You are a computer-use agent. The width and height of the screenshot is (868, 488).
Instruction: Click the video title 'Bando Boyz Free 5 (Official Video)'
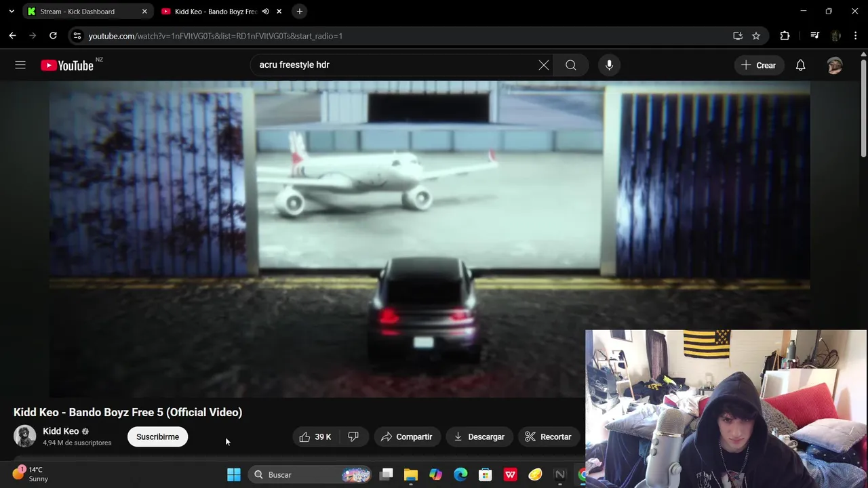(155, 412)
